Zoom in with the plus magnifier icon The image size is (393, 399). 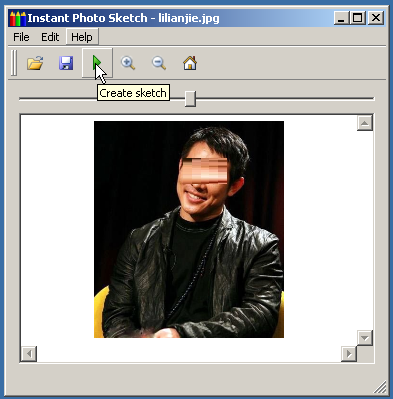128,63
